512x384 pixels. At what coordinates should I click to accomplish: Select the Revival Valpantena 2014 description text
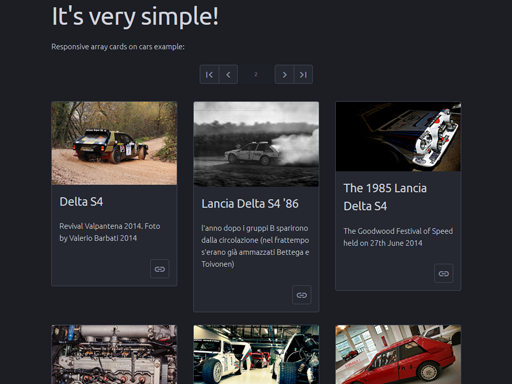(x=110, y=232)
